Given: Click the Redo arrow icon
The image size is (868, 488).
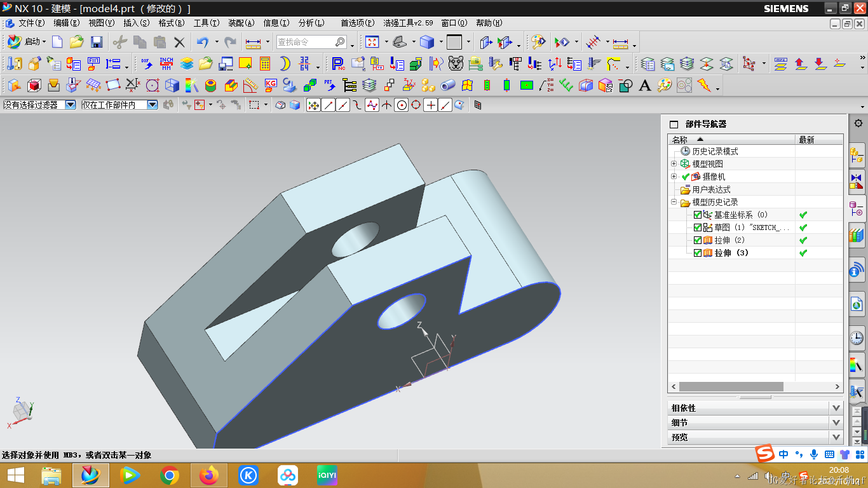Looking at the screenshot, I should coord(231,42).
